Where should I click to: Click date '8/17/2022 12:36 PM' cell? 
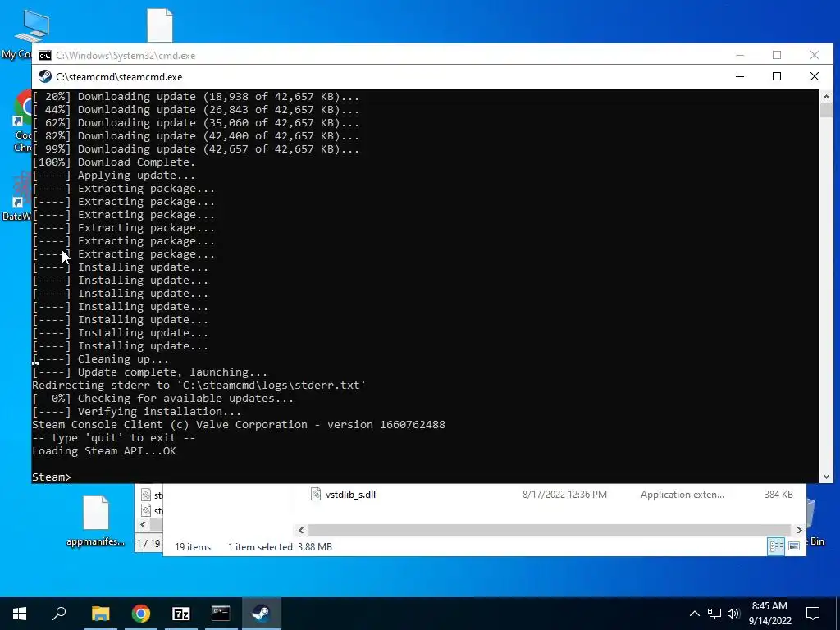(x=564, y=495)
